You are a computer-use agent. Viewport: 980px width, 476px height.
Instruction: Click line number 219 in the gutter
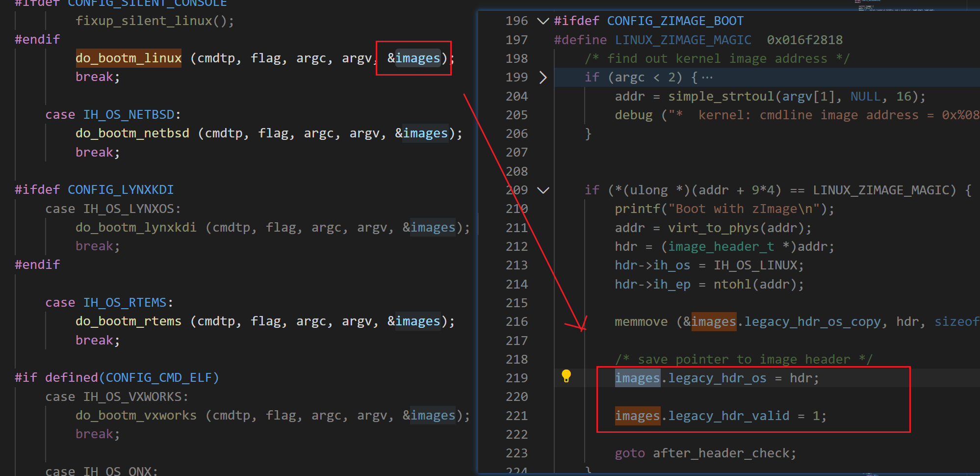pos(516,378)
